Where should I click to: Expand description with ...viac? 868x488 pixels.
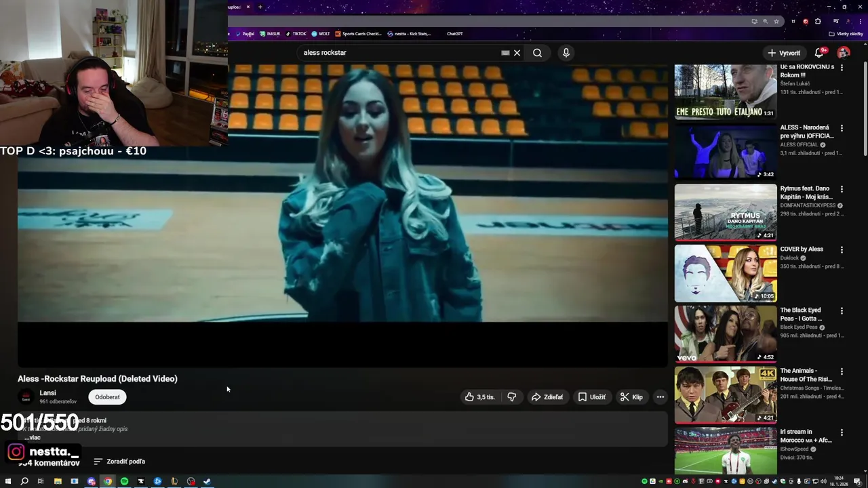tap(33, 438)
